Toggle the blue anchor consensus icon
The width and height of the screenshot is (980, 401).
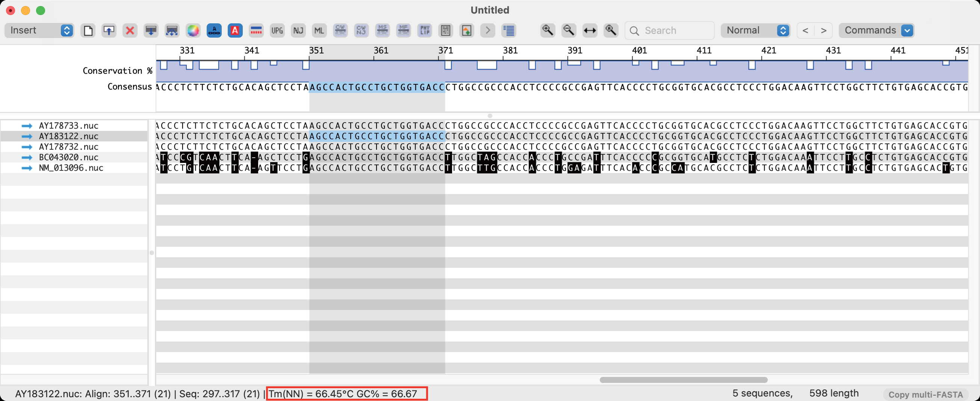pyautogui.click(x=214, y=30)
